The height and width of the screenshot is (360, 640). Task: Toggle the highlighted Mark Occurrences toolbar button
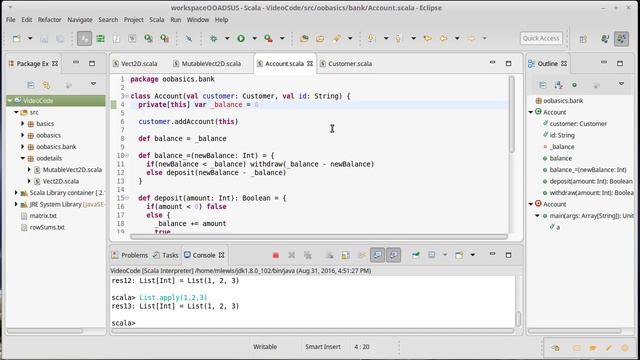pyautogui.click(x=84, y=38)
